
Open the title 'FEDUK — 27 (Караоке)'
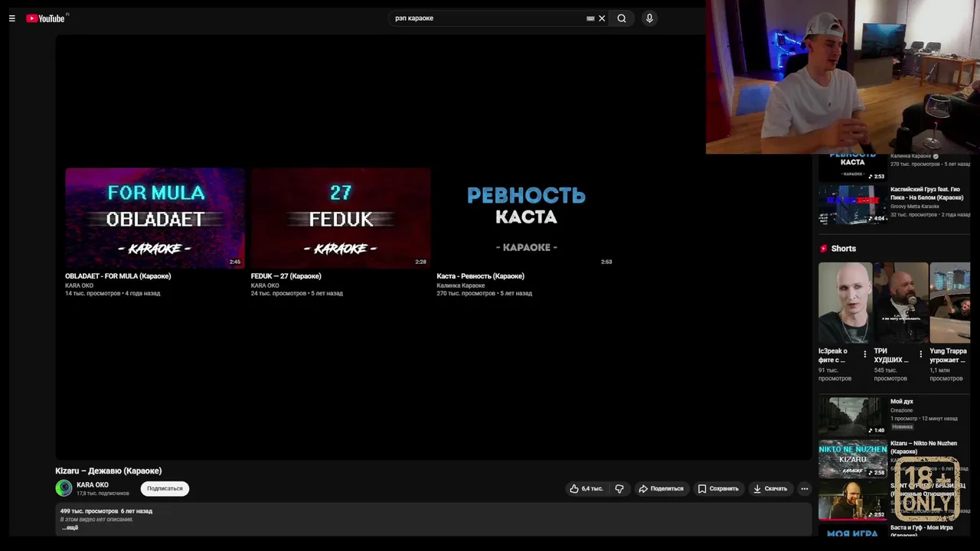pos(286,275)
